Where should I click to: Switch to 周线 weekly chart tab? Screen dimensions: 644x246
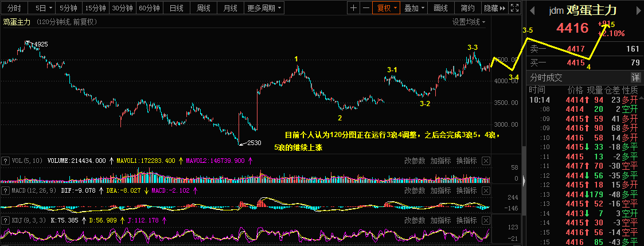[204, 8]
